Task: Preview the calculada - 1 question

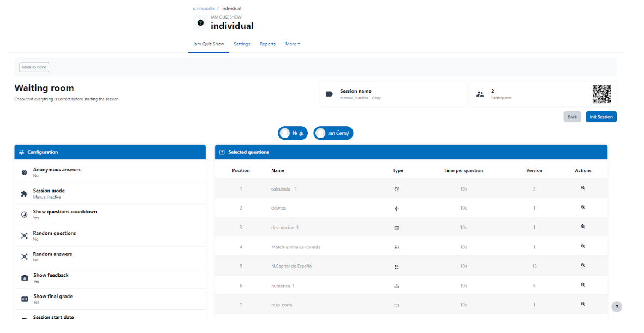Action: (583, 188)
